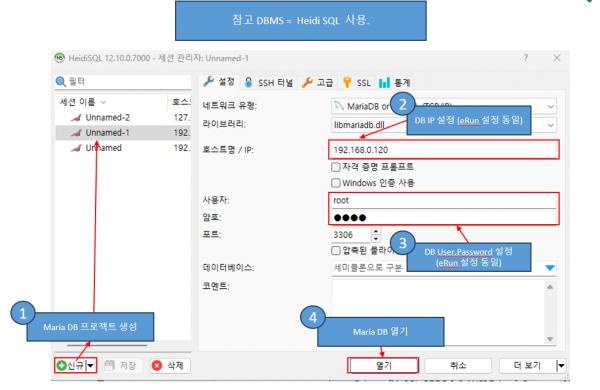Screen dimensions: 600x390
Task: Increase port with the stepper up arrow
Action: coord(376,232)
